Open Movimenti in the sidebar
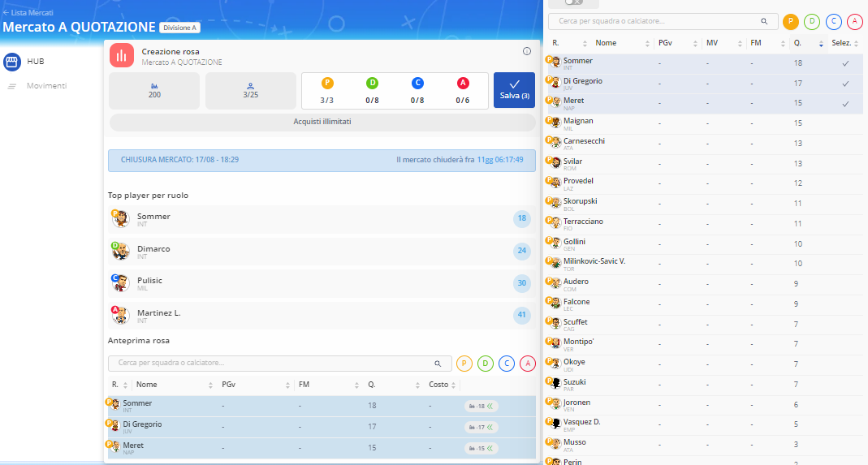 [x=46, y=86]
